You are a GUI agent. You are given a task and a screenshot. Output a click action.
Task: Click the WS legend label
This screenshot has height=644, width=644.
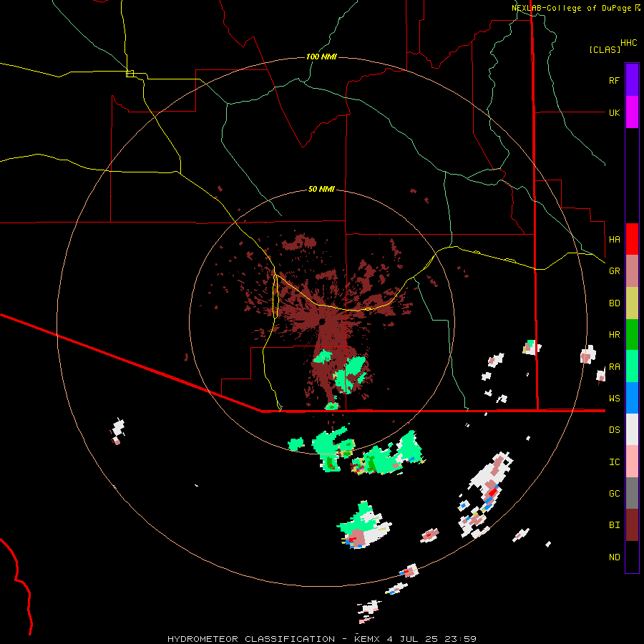(x=614, y=399)
